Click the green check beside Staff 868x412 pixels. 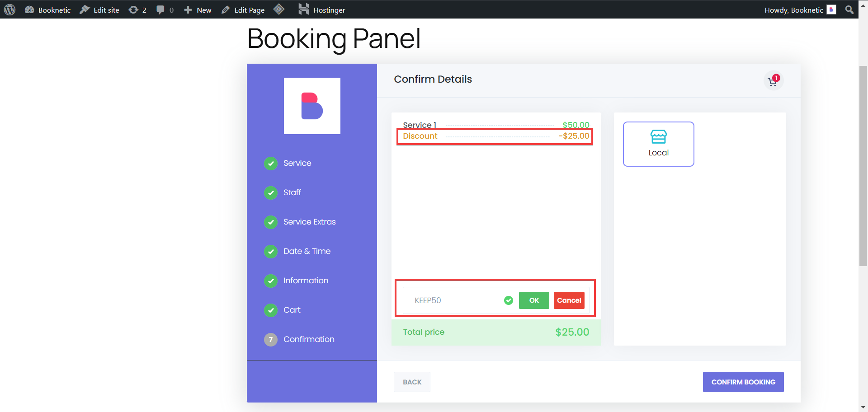click(271, 192)
